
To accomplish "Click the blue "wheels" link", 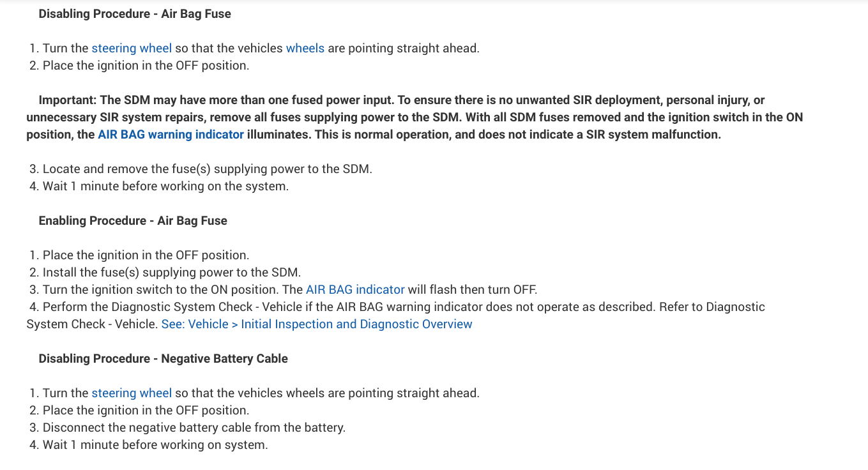I will [x=305, y=48].
